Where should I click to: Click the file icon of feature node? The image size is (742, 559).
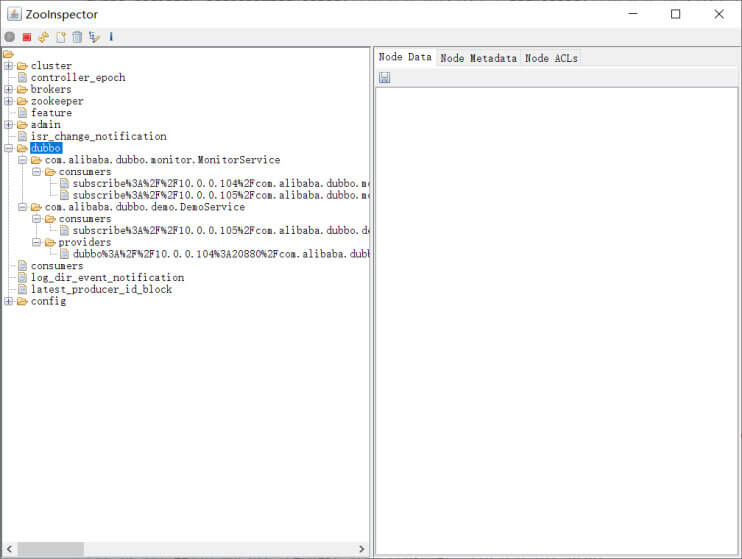22,113
